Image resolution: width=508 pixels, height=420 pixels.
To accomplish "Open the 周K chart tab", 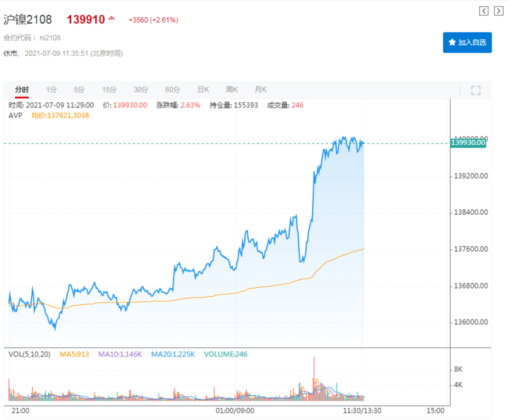I will pos(232,90).
